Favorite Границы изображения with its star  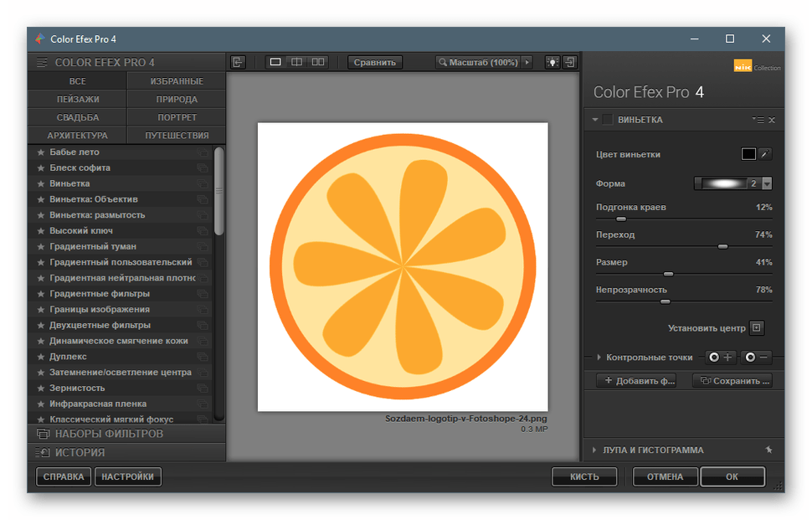[40, 309]
